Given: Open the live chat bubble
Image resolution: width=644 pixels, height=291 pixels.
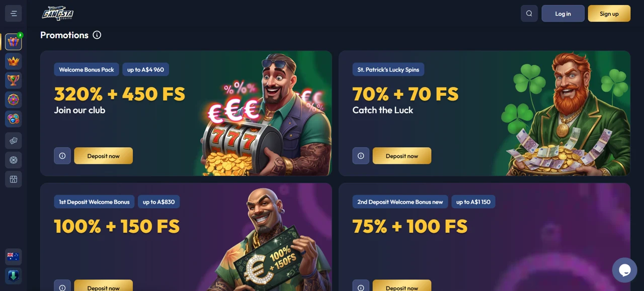Looking at the screenshot, I should coord(624,270).
